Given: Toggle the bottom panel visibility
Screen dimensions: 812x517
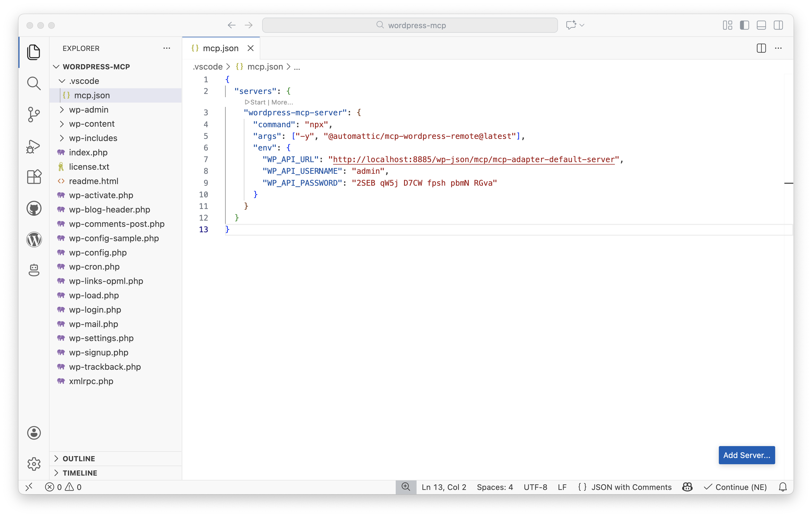Looking at the screenshot, I should (x=761, y=25).
